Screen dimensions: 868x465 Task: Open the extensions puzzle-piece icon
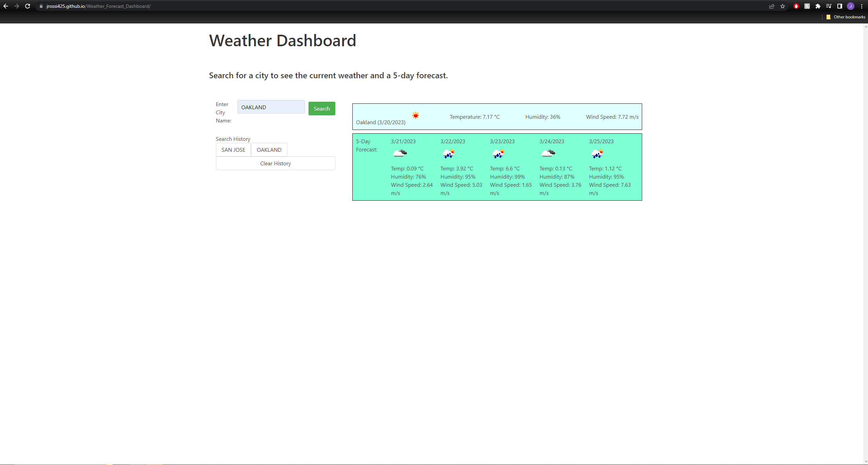click(x=818, y=6)
